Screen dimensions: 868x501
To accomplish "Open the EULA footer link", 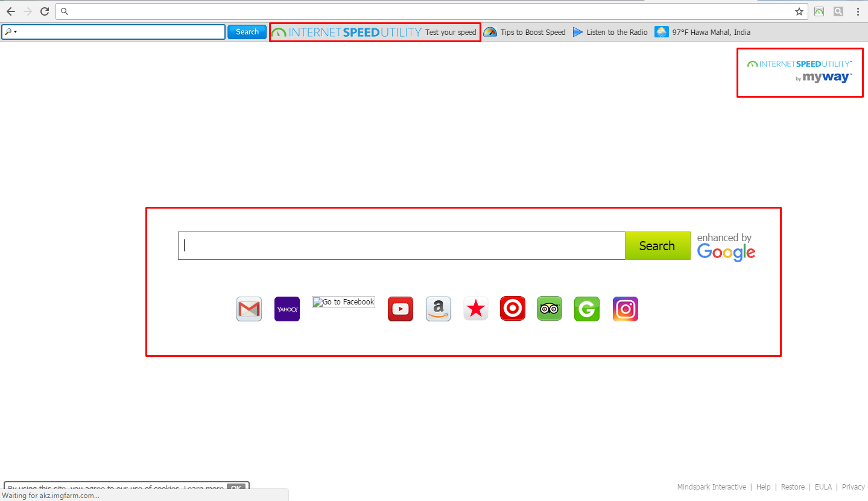I will click(x=823, y=487).
